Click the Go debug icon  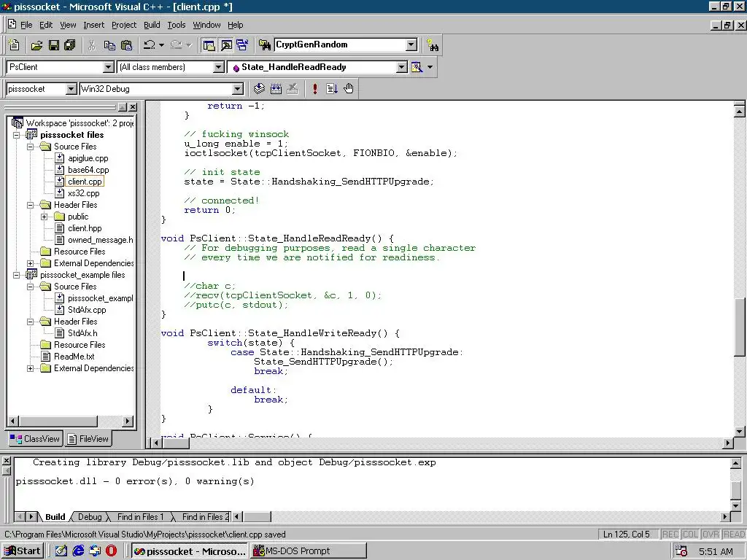pos(332,88)
